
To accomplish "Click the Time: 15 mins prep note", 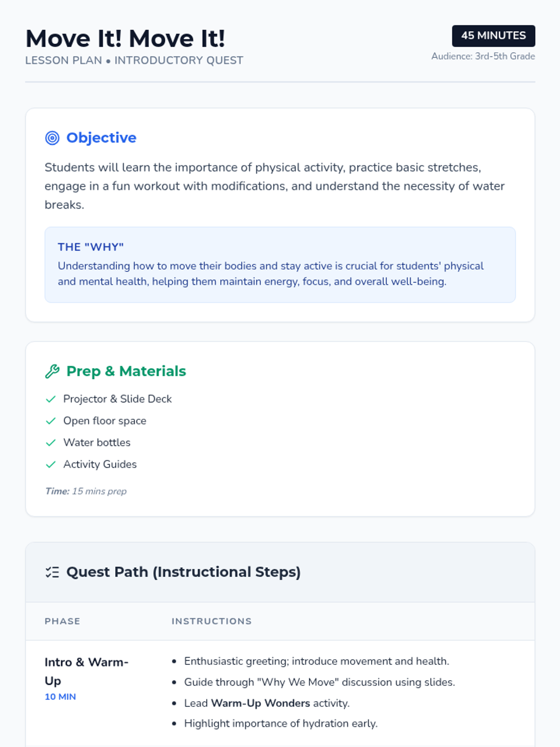I will (x=86, y=491).
